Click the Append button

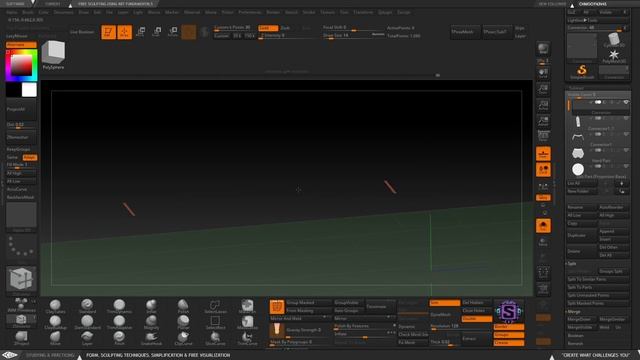pyautogui.click(x=613, y=231)
